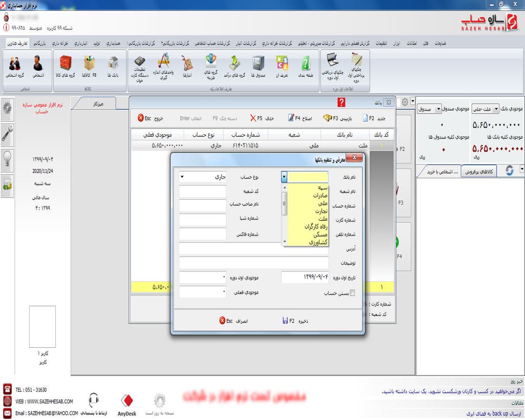Check the Close account (بستن حساب) checkbox
This screenshot has width=525, height=420.
coord(352,293)
